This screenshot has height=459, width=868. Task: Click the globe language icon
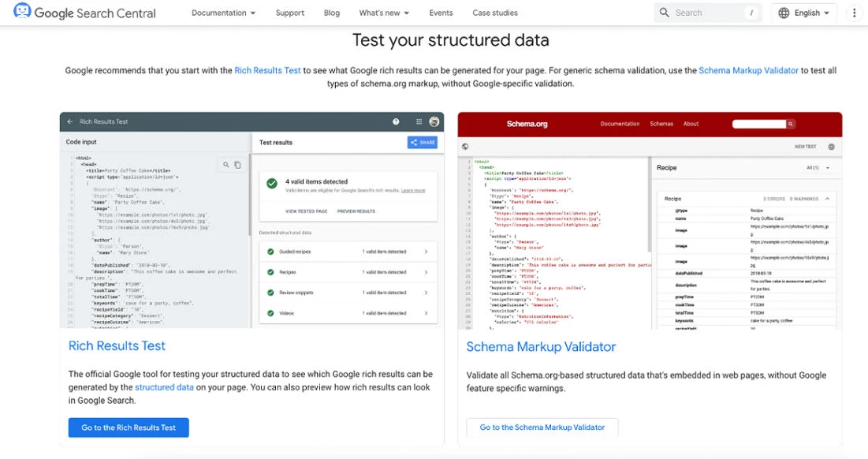(784, 13)
